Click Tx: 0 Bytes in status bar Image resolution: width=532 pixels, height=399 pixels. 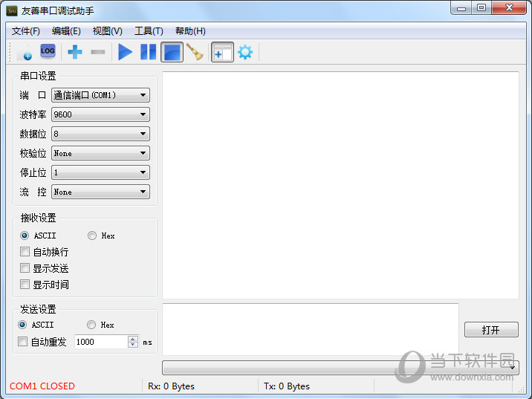point(287,386)
